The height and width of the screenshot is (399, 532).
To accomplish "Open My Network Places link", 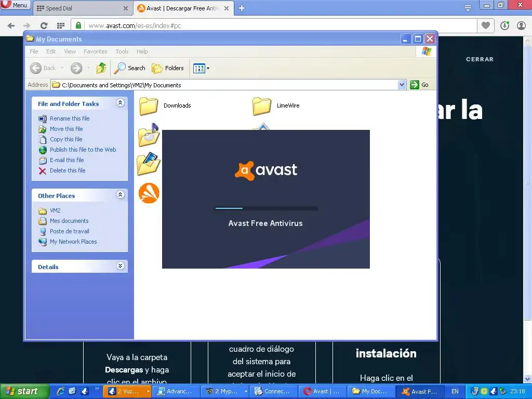I will click(73, 242).
